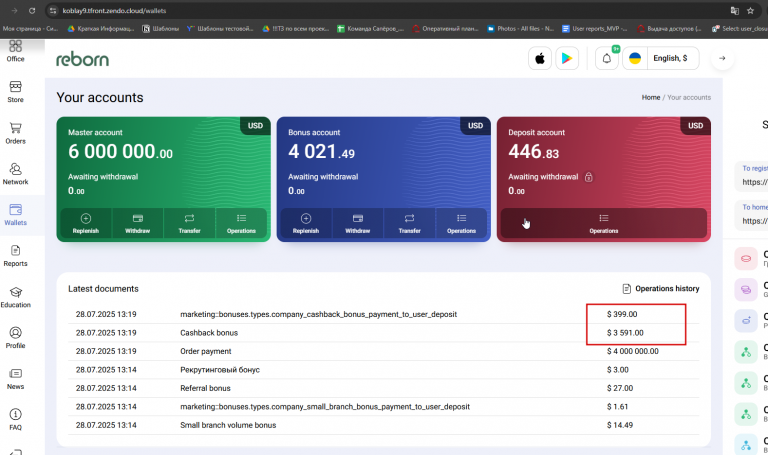This screenshot has height=455, width=768.
Task: Click the Order payment row
Action: point(384,351)
